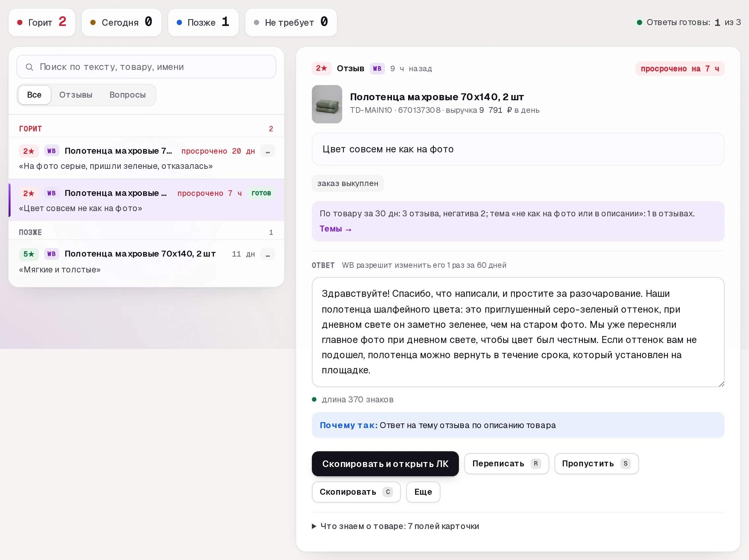Click «длина 370 знаков» indicator
The height and width of the screenshot is (560, 749).
click(352, 399)
